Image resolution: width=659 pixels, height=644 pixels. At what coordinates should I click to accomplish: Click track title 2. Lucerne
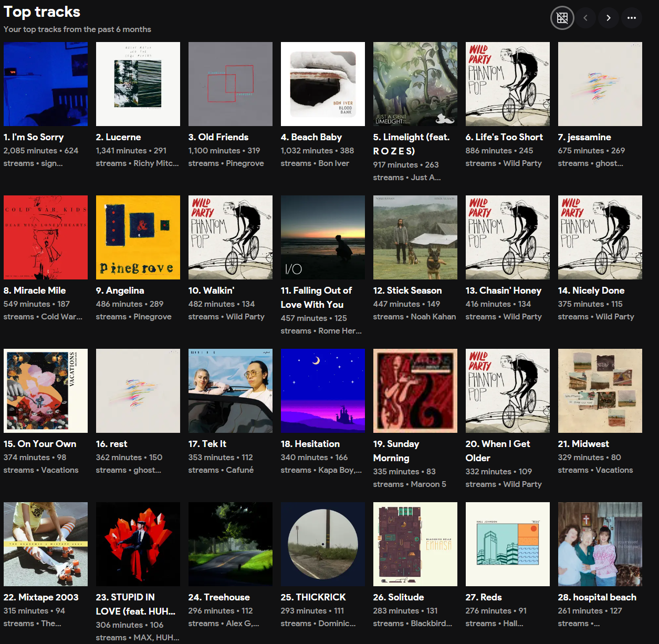tap(119, 137)
